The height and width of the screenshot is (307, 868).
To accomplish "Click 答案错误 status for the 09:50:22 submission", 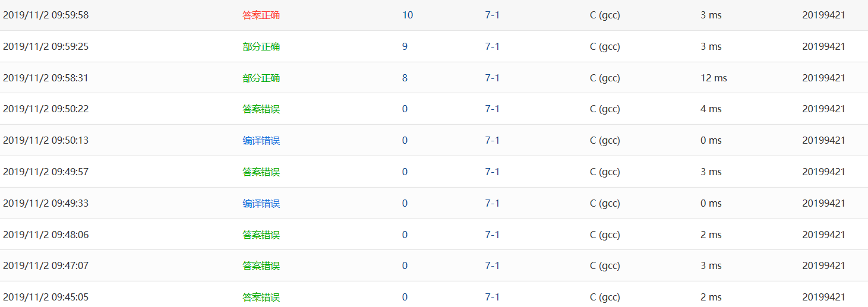I will 261,109.
